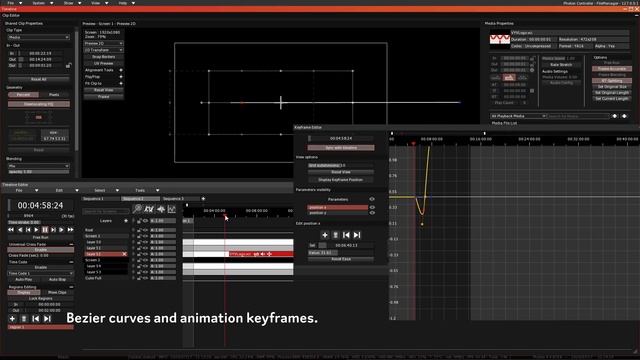The image size is (640, 360).
Task: Click Sync with timeline in Keyframe Editor
Action: click(x=341, y=148)
